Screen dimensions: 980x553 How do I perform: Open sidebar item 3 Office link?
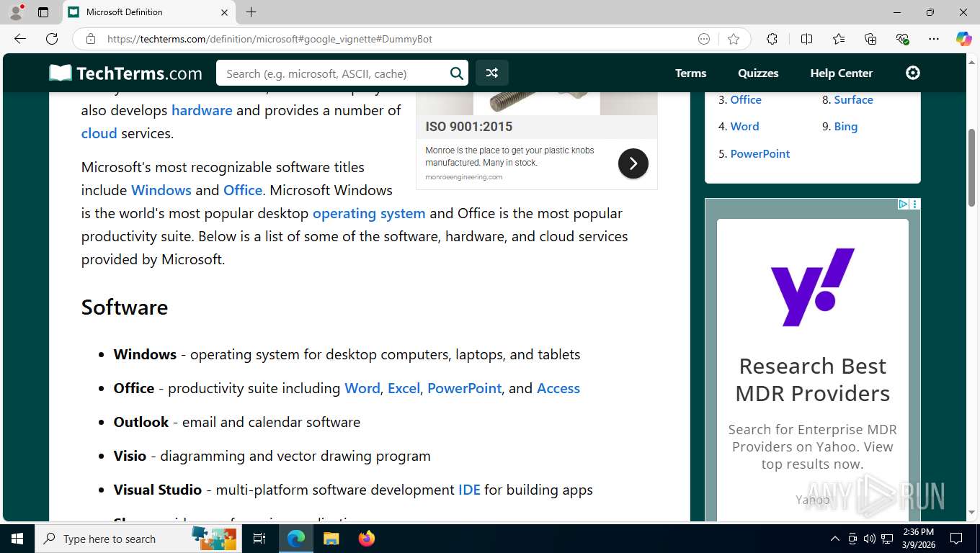coord(746,99)
